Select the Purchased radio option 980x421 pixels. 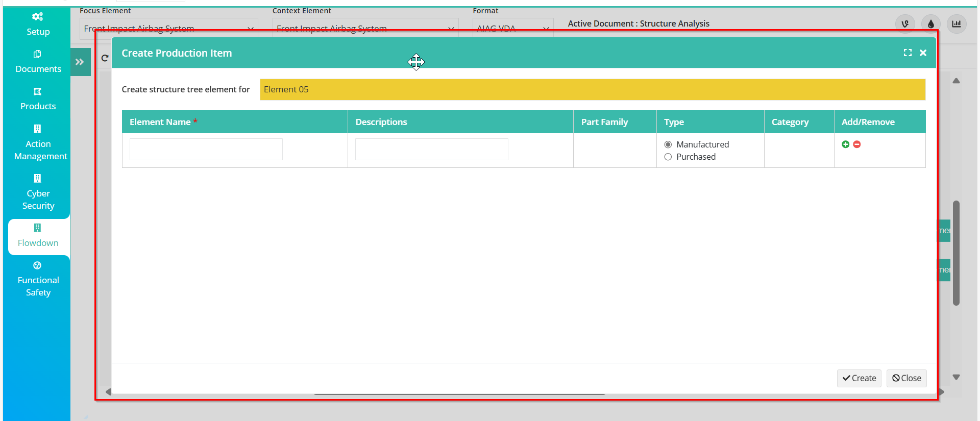[x=668, y=157]
